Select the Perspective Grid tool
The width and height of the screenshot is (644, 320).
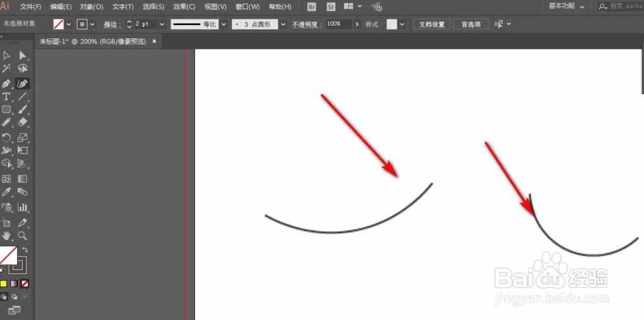23,163
